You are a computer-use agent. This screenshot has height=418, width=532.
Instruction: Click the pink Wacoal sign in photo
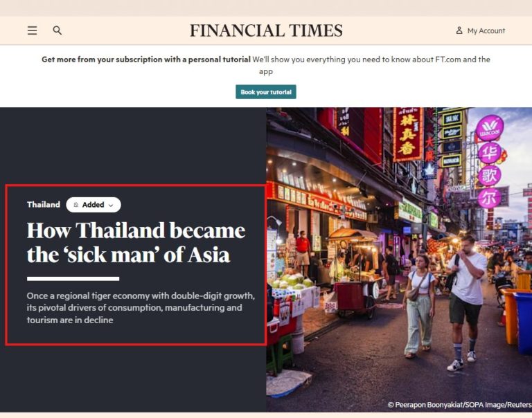pos(490,128)
